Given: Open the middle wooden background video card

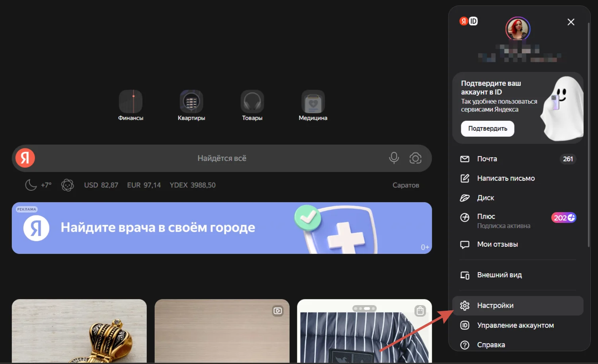Looking at the screenshot, I should coord(222,331).
